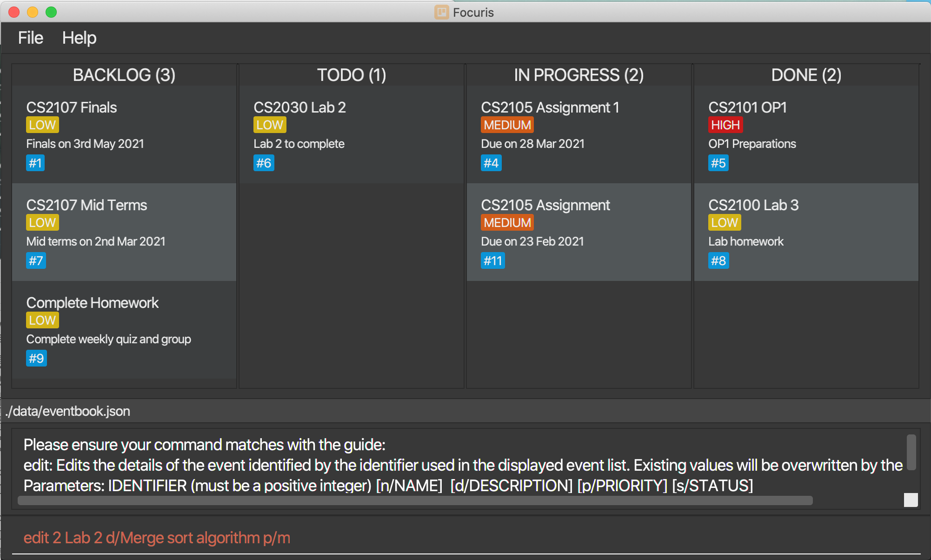Open the Help menu
Viewport: 931px width, 560px height.
click(x=79, y=38)
